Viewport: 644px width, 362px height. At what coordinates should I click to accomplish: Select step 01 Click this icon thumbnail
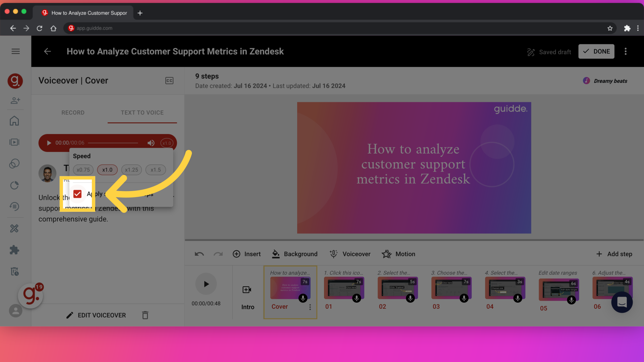344,288
